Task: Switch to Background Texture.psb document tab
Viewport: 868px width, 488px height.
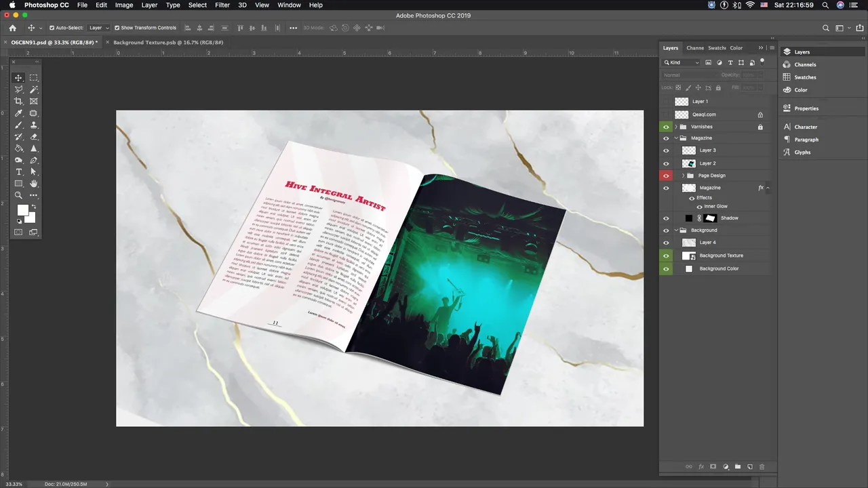Action: pyautogui.click(x=168, y=42)
